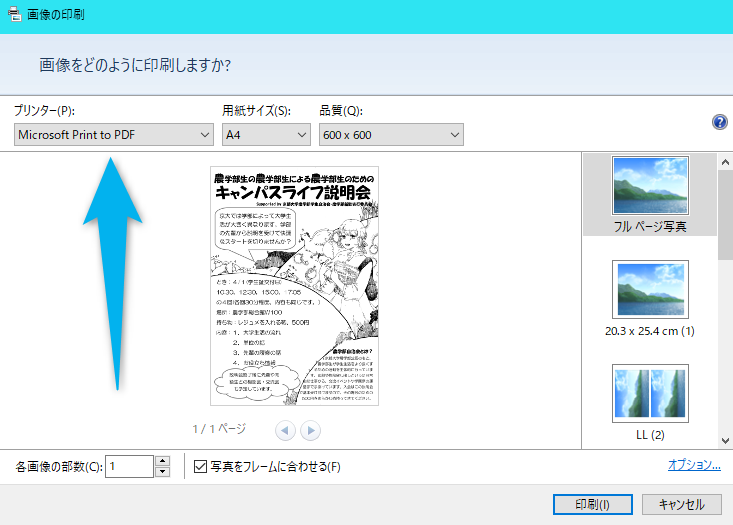Decrease the copy count with down arrow

tap(162, 472)
